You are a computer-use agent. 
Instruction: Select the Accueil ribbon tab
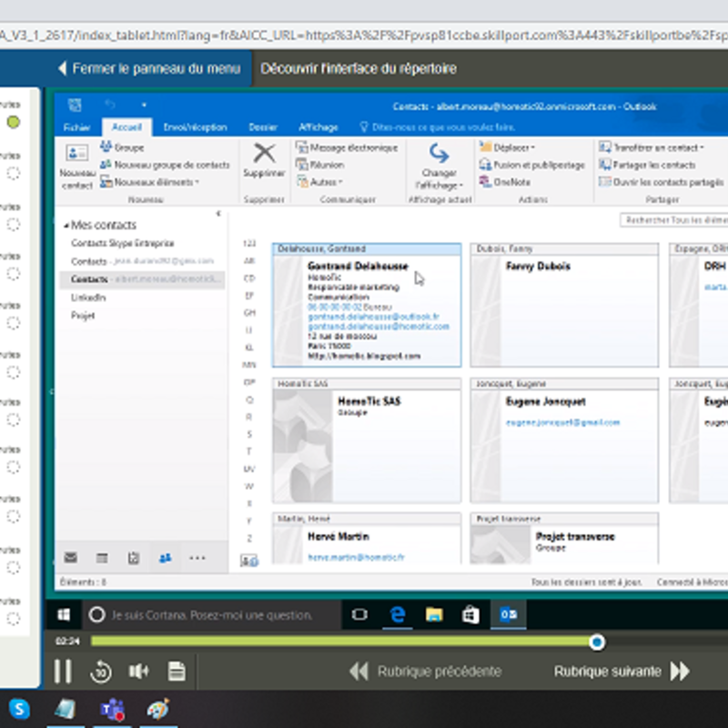126,127
